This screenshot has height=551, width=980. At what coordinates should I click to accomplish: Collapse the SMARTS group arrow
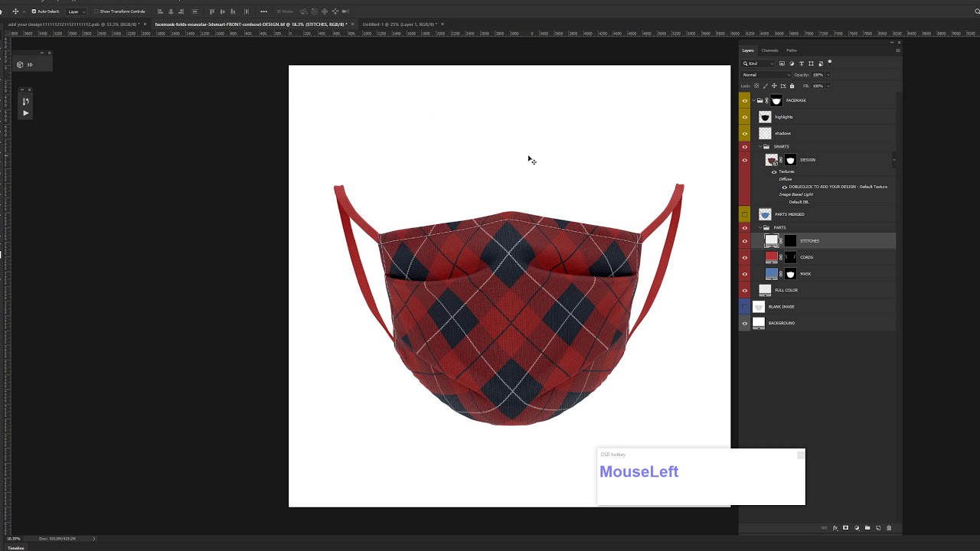(760, 146)
